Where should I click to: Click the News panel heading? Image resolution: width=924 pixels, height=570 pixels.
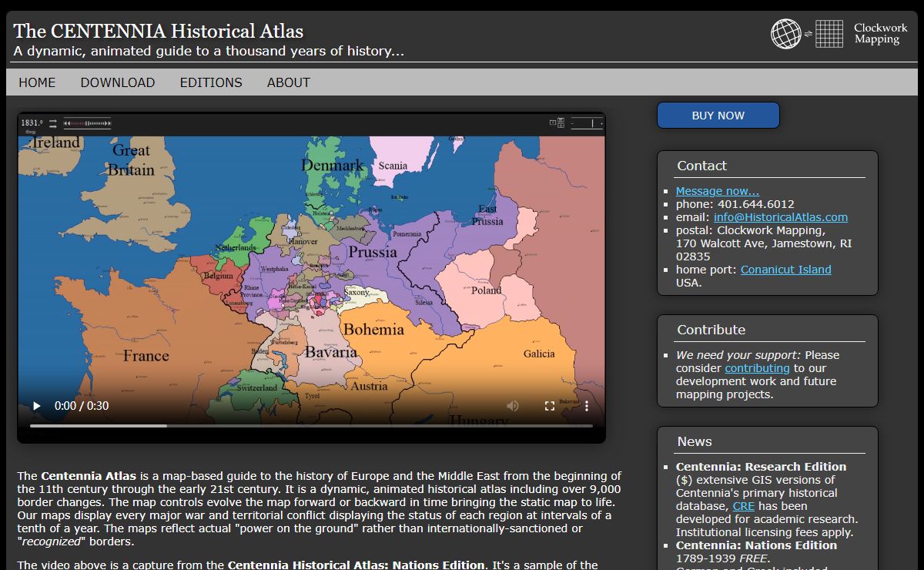coord(695,441)
